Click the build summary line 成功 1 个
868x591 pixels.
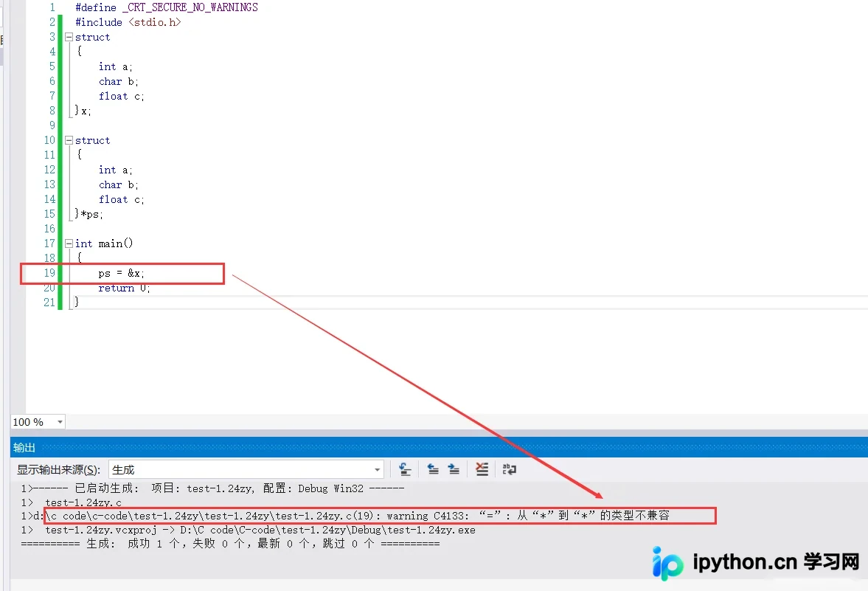230,544
